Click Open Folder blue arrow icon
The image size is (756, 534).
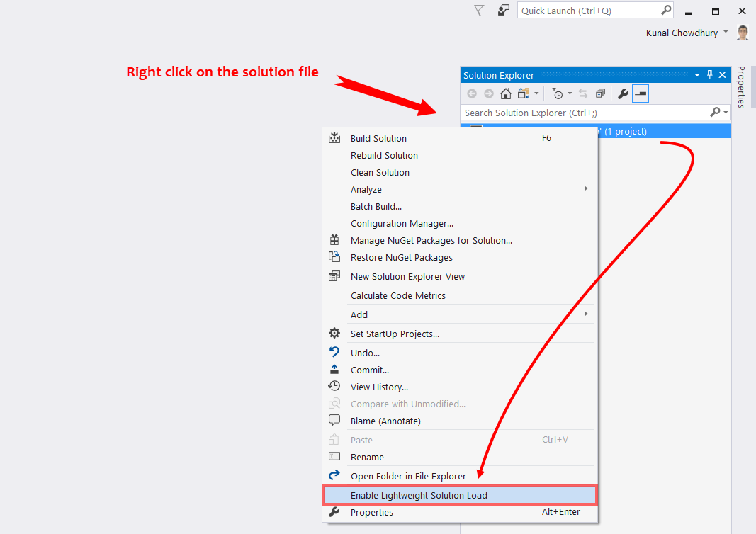pos(334,475)
